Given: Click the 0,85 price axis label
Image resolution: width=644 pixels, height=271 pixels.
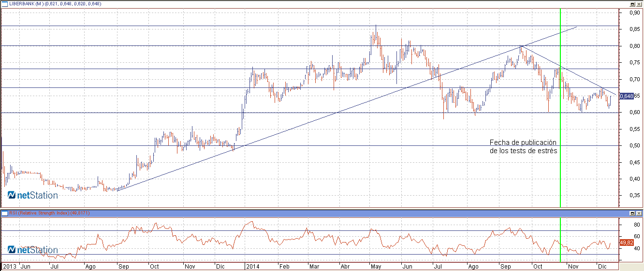Looking at the screenshot, I should pos(635,29).
